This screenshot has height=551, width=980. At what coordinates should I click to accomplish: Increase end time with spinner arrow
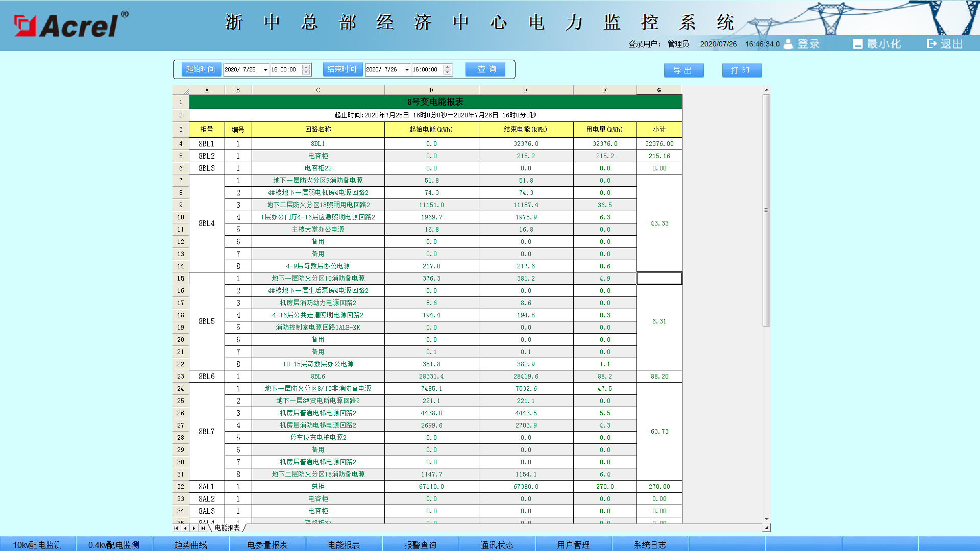[448, 67]
